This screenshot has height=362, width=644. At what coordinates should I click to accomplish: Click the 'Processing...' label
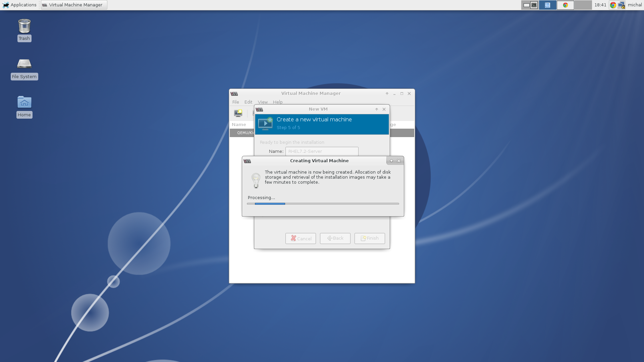(x=261, y=197)
